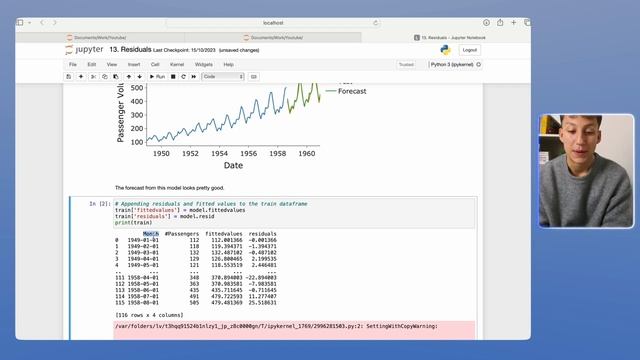
Task: Restart kernel and rerun notebook with fast-forward icon
Action: pyautogui.click(x=194, y=77)
